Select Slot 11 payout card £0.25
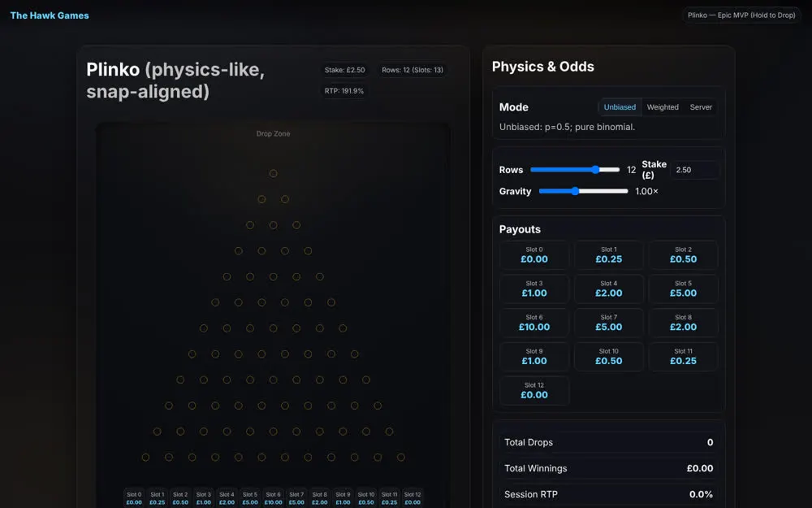Image resolution: width=812 pixels, height=508 pixels. (683, 357)
